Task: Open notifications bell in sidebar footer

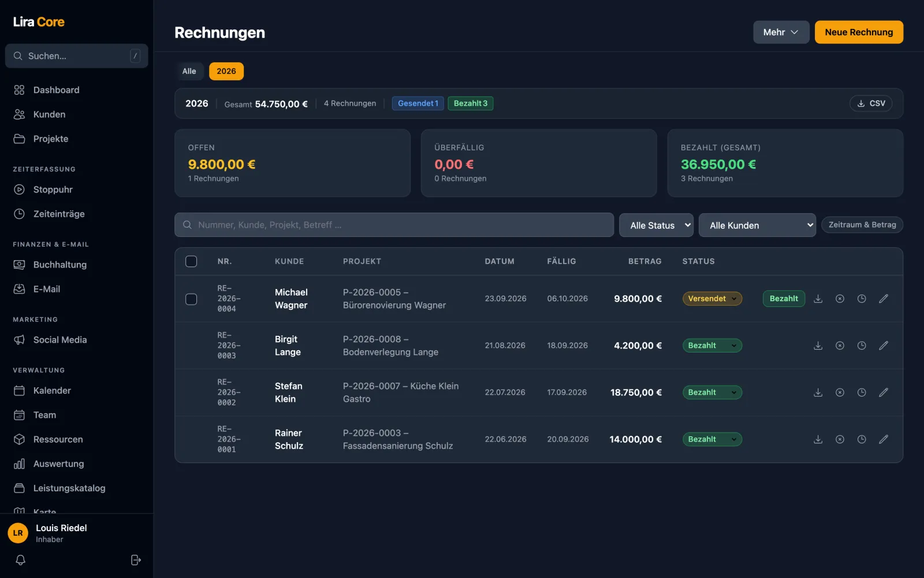Action: 20,560
